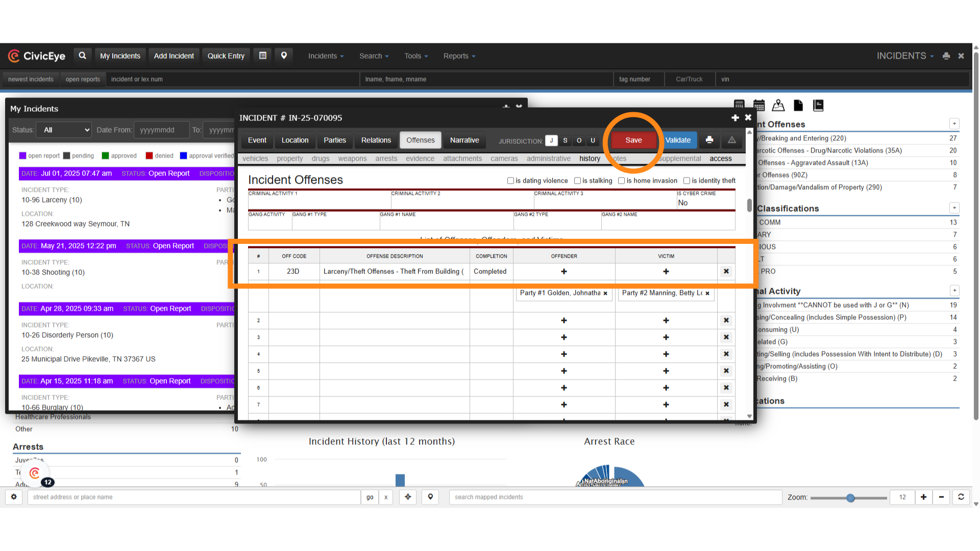Print the incident using dialog printer icon
The image size is (980, 551).
click(709, 140)
